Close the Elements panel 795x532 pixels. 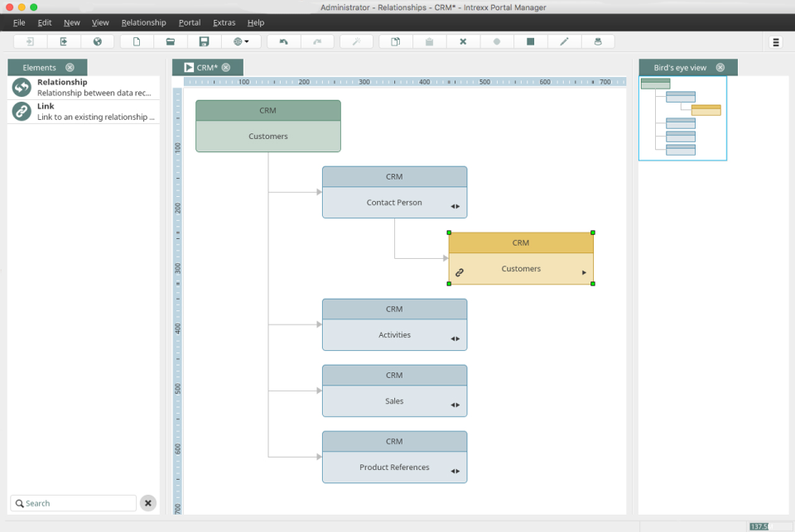[x=70, y=67]
